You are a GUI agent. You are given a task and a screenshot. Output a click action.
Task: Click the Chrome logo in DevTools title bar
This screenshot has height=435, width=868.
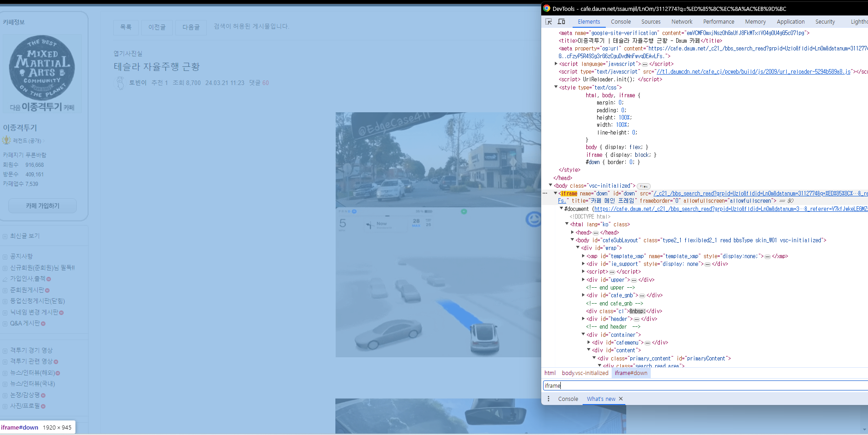547,8
